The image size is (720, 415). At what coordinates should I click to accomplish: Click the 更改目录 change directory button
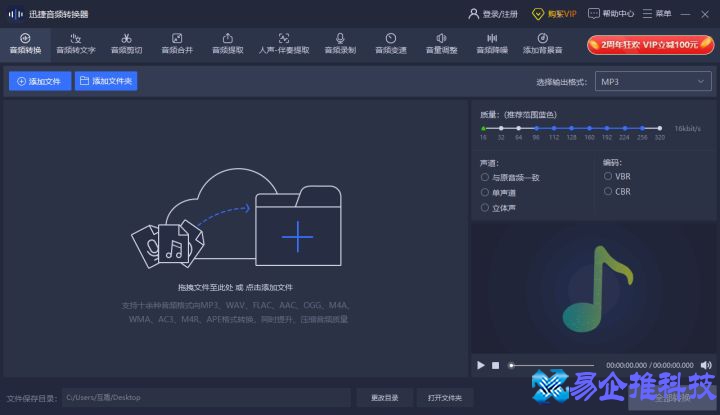click(x=384, y=398)
